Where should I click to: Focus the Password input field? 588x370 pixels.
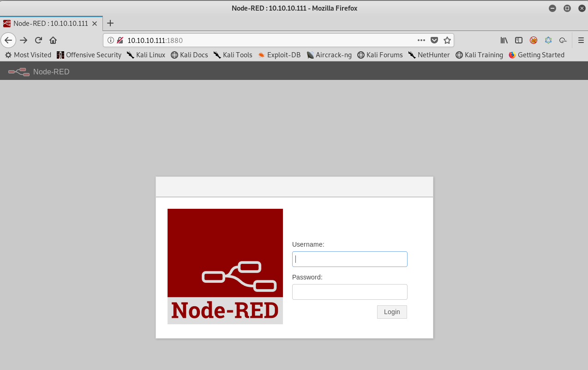(349, 292)
